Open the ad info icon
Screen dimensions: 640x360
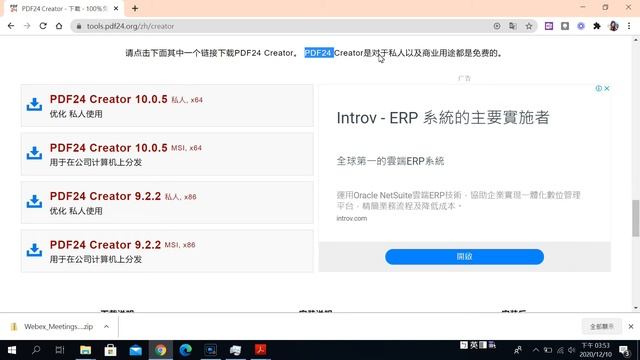tap(598, 88)
